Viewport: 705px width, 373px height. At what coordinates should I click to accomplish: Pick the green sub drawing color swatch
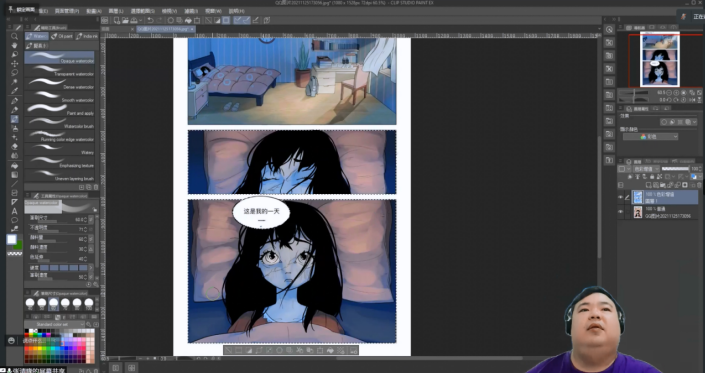tap(18, 245)
